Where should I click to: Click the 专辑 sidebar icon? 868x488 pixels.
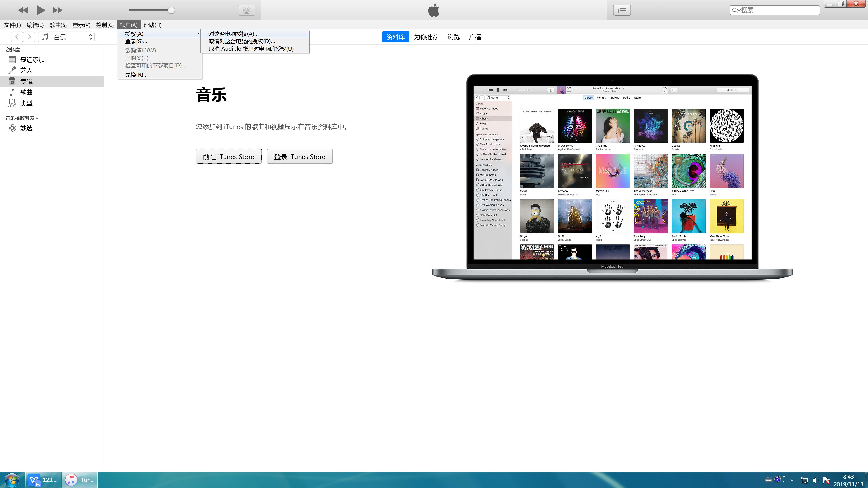[x=12, y=81]
